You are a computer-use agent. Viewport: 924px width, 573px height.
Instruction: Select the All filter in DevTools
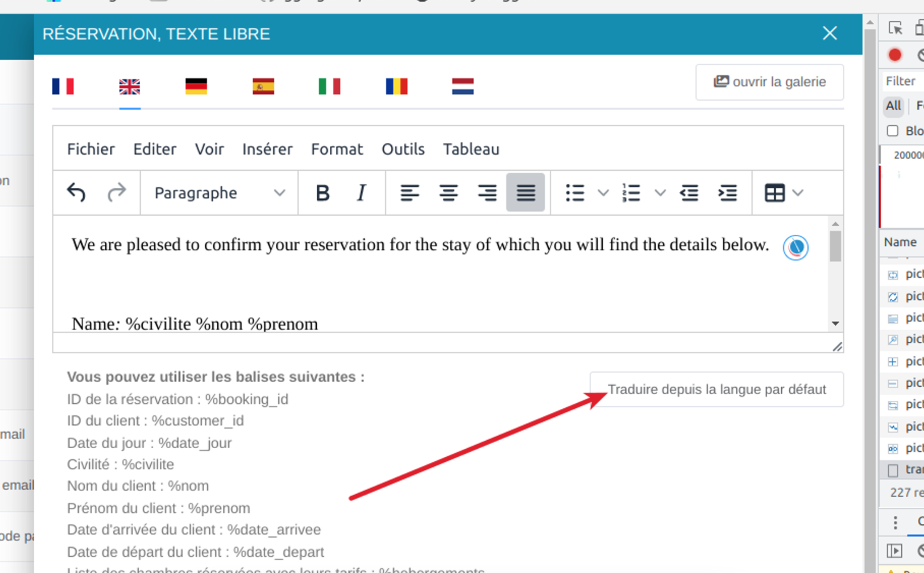coord(893,105)
